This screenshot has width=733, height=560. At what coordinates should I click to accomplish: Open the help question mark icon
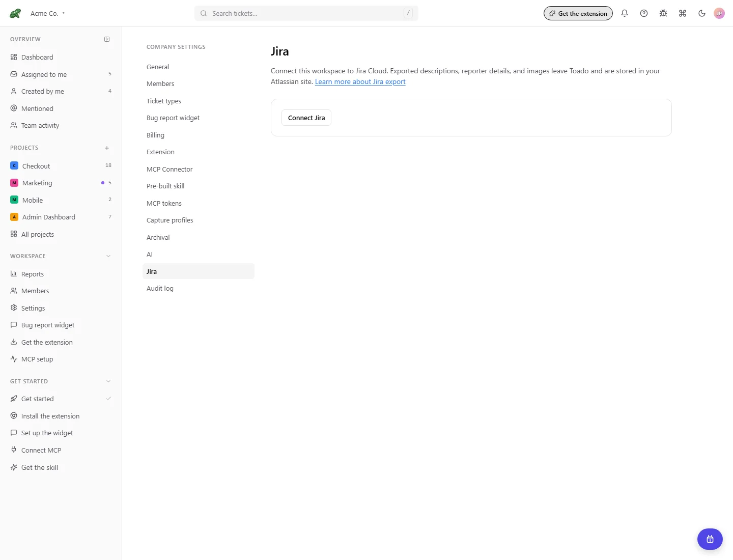click(x=644, y=13)
